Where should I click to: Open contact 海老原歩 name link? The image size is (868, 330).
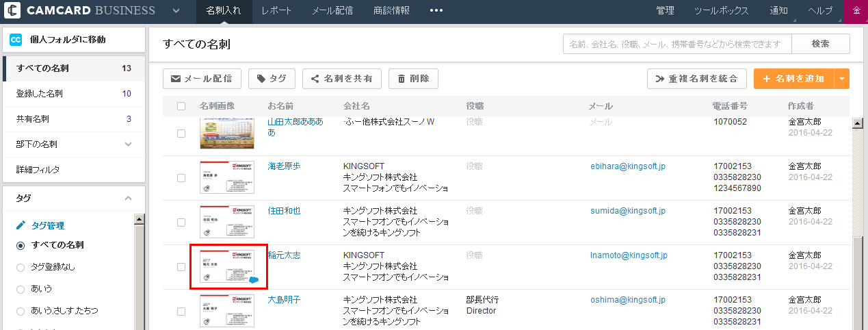[284, 166]
